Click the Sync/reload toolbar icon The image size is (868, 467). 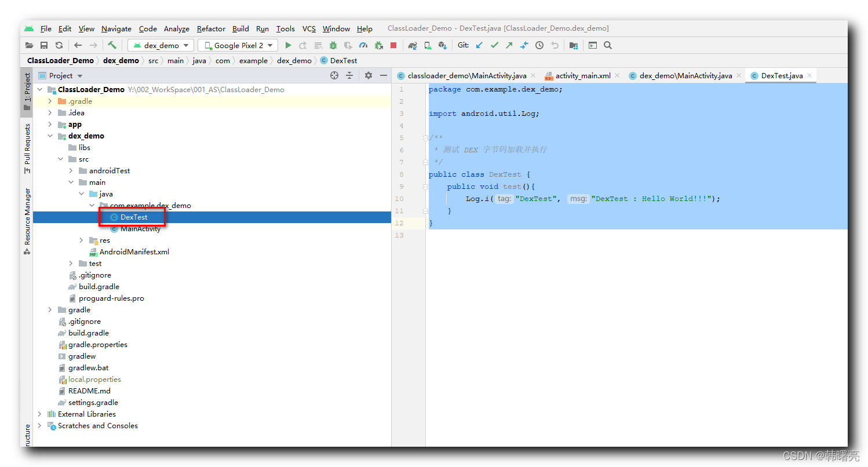tap(59, 45)
